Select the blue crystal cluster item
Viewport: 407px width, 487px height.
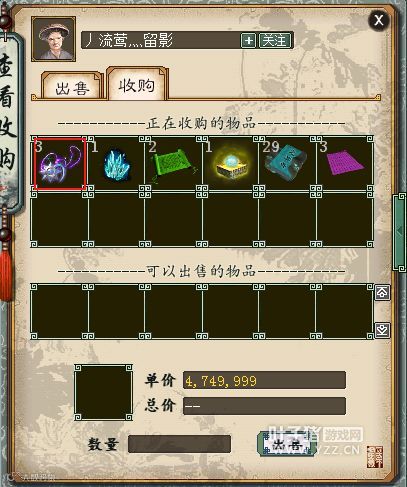click(117, 164)
